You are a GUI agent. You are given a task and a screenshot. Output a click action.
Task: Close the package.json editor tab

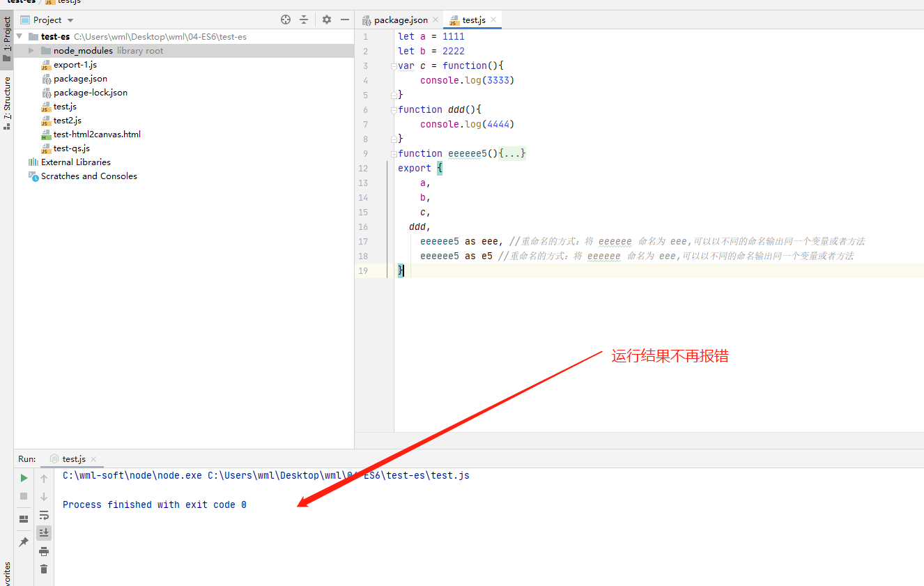click(436, 20)
